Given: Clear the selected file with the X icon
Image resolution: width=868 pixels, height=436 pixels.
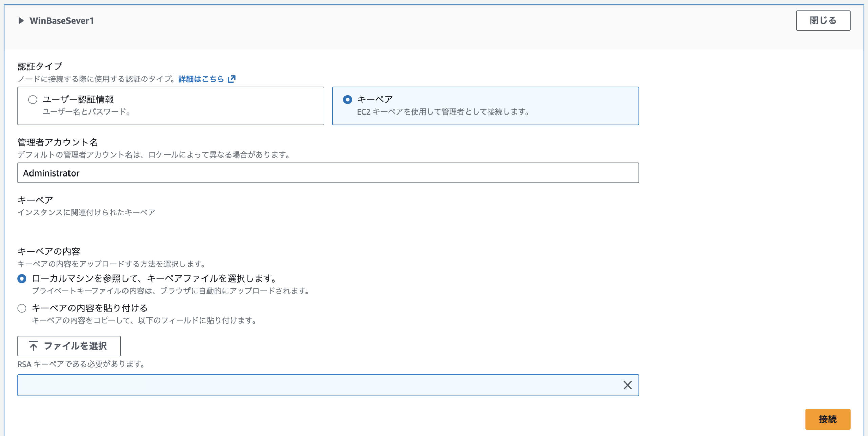Looking at the screenshot, I should [x=627, y=385].
